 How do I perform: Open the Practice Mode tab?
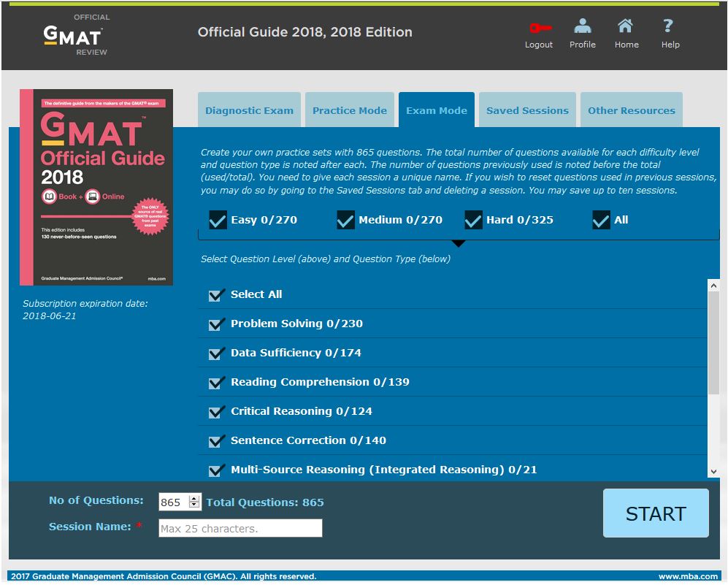pos(349,110)
